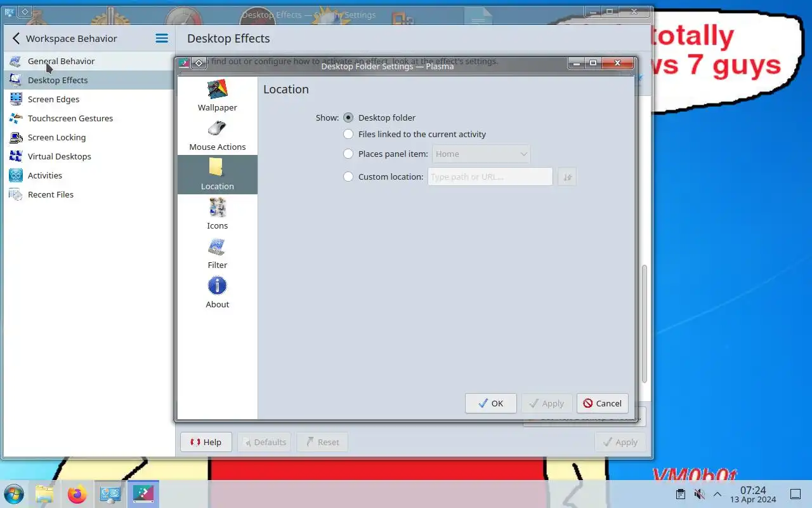Select the Location folder icon

click(x=217, y=167)
